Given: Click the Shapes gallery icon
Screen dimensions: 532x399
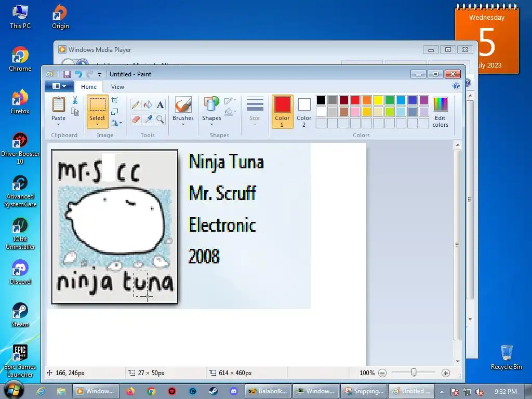Looking at the screenshot, I should pyautogui.click(x=211, y=104).
